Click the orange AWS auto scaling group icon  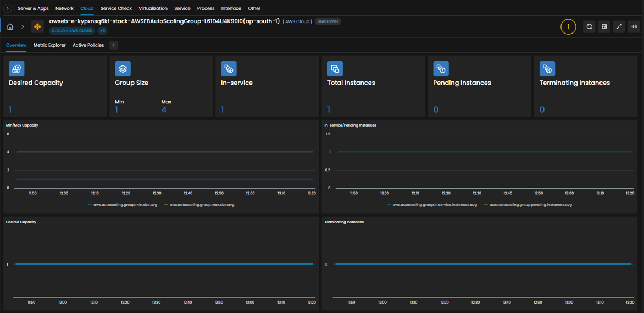tap(37, 26)
